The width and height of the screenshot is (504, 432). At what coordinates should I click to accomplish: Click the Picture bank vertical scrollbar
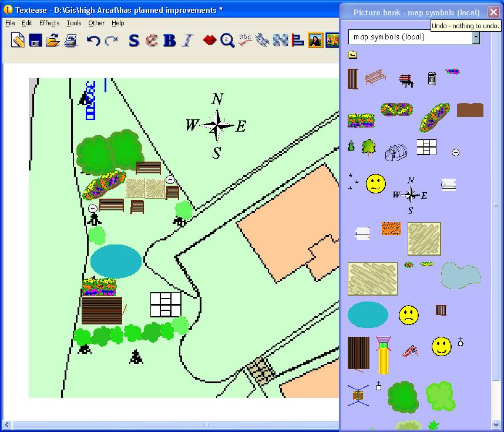(x=495, y=206)
